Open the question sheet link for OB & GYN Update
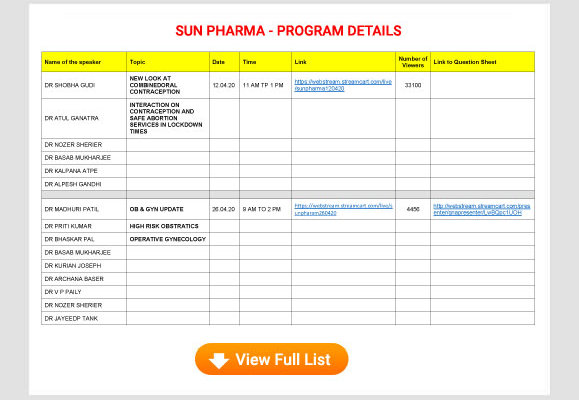This screenshot has height=400, width=579. pos(482,209)
